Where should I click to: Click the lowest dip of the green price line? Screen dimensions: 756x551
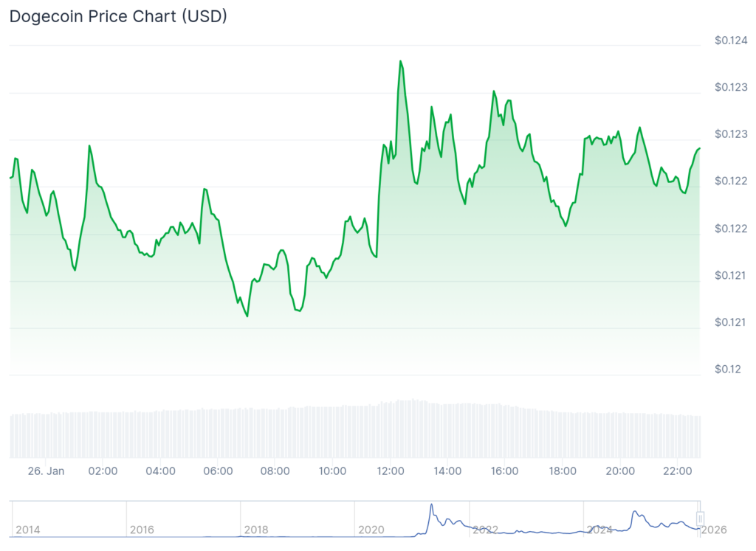tap(247, 316)
